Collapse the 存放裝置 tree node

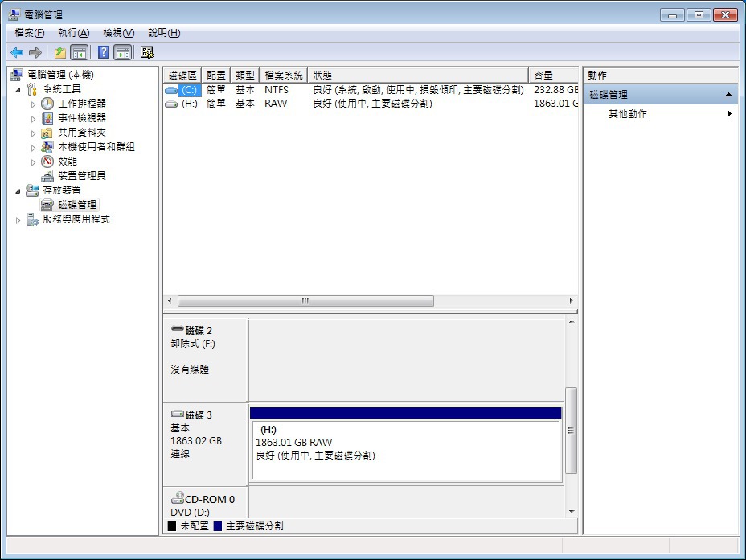(18, 191)
